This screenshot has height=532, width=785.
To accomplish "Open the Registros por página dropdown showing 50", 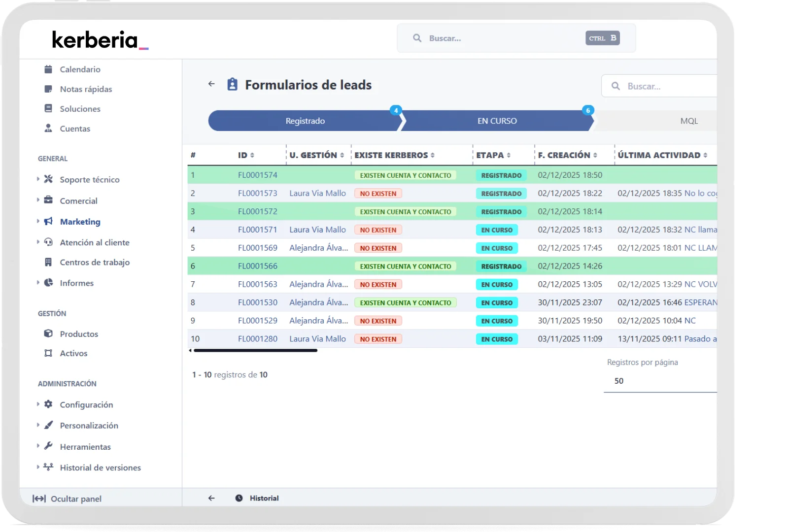I will (660, 381).
